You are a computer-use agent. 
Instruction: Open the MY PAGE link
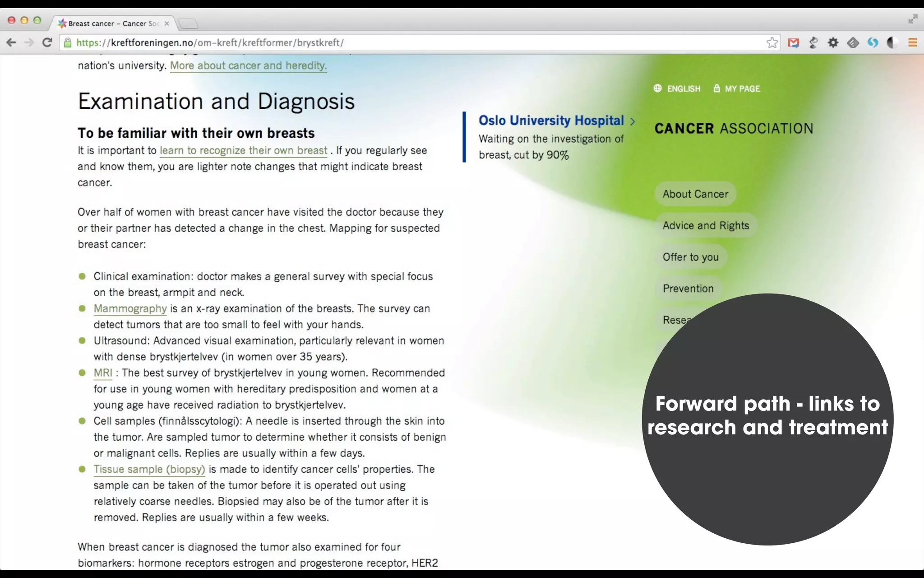click(742, 89)
